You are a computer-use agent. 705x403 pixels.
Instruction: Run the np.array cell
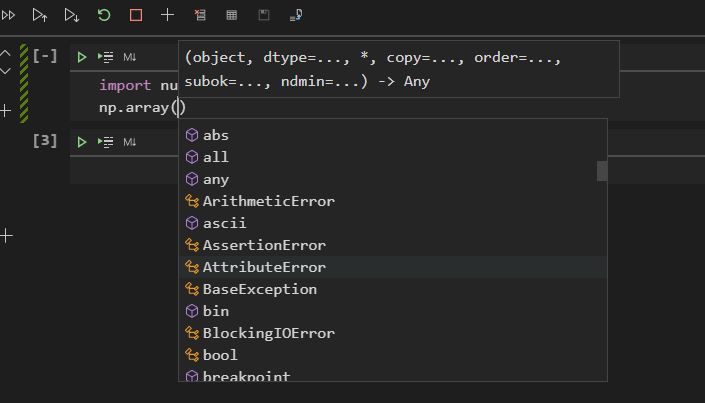click(x=82, y=57)
